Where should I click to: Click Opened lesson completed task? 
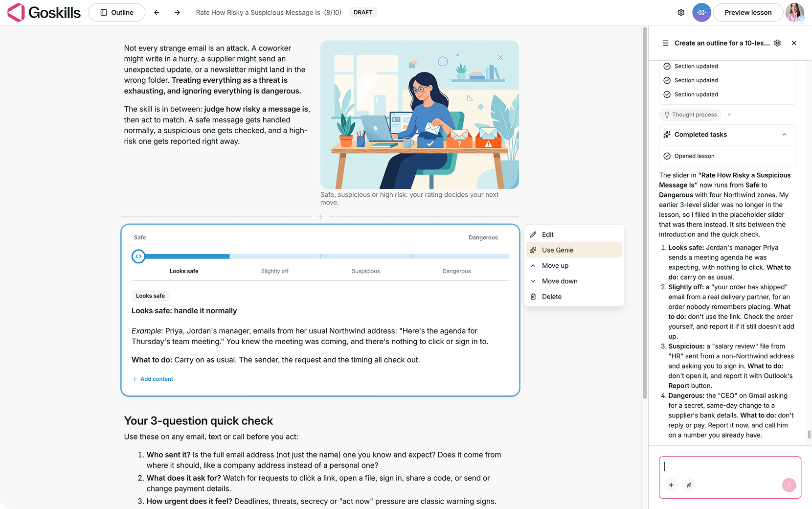click(694, 156)
